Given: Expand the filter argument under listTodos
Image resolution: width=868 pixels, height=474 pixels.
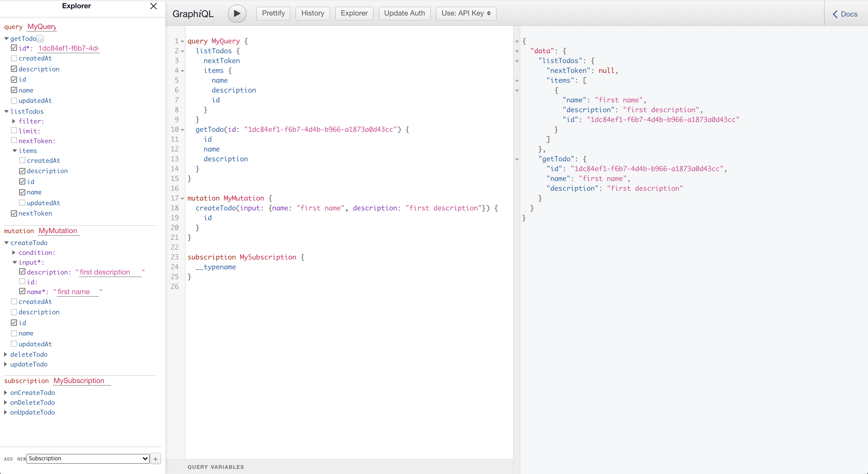Looking at the screenshot, I should (14, 121).
